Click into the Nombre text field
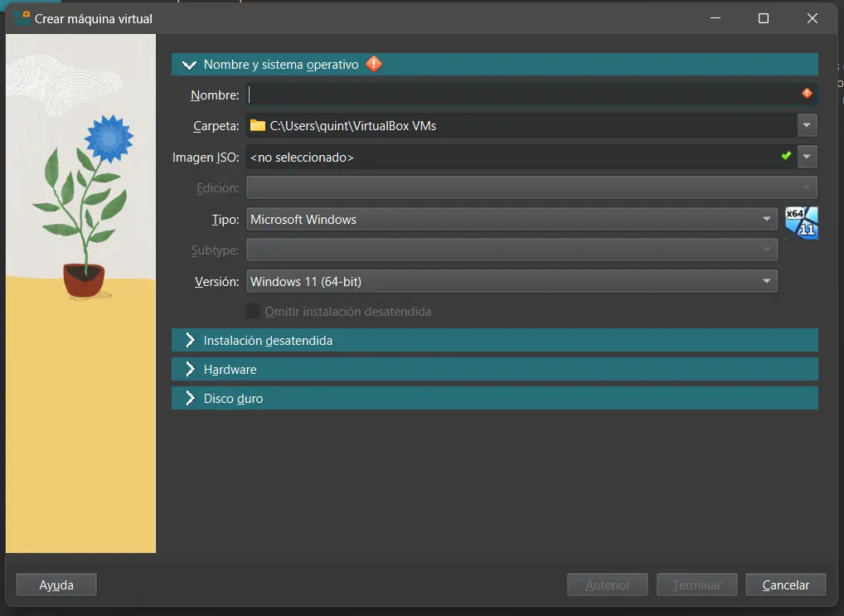The image size is (844, 616). click(522, 95)
